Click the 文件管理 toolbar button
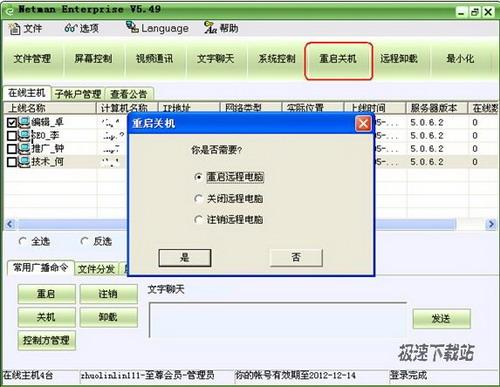Screen dimensions: 500x387 click(x=32, y=59)
